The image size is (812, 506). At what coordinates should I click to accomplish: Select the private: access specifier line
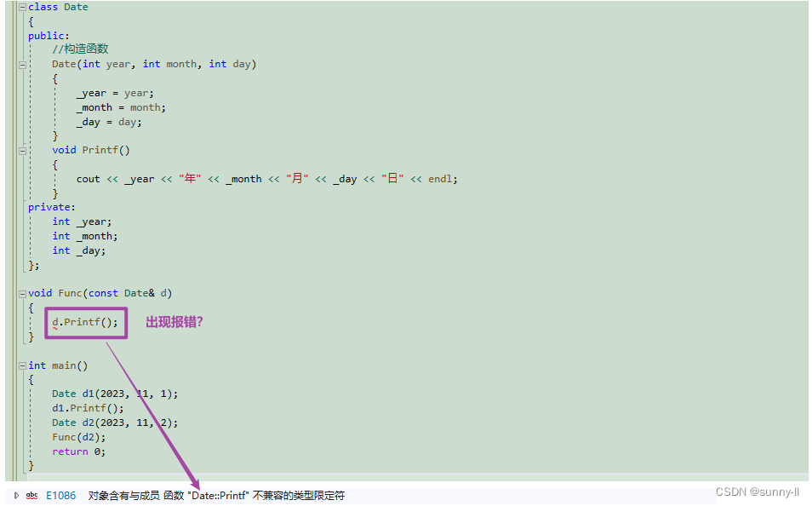coord(49,206)
